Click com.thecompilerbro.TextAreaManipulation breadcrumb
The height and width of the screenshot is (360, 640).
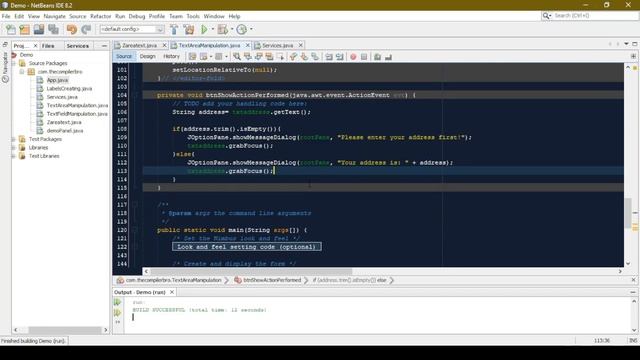coord(173,280)
